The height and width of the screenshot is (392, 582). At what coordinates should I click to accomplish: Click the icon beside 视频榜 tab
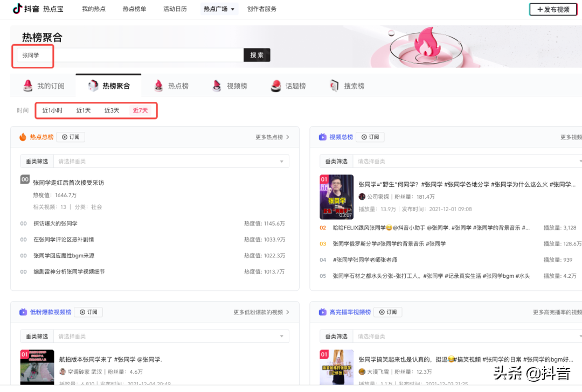(217, 86)
